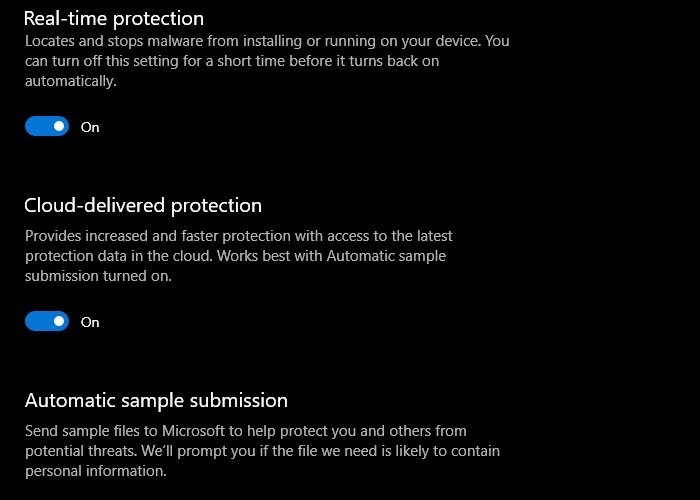700x500 pixels.
Task: Click the "potential threats" phrase
Action: click(x=78, y=451)
